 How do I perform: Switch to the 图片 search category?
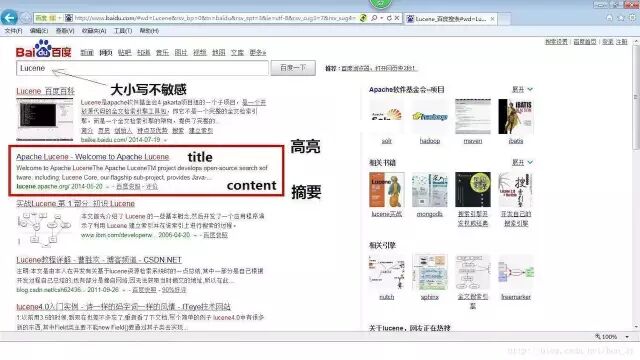[x=181, y=53]
